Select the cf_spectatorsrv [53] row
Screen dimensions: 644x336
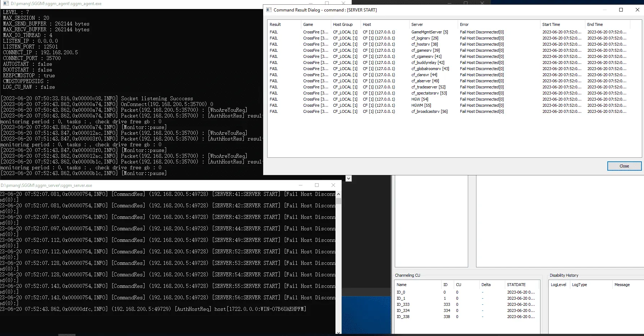pyautogui.click(x=448, y=93)
